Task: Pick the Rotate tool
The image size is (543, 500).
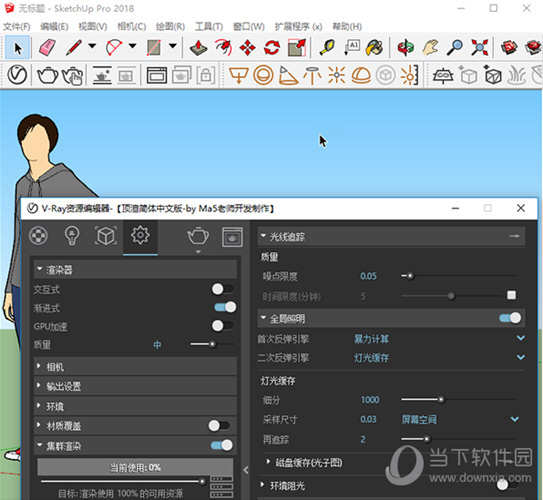Action: (272, 47)
